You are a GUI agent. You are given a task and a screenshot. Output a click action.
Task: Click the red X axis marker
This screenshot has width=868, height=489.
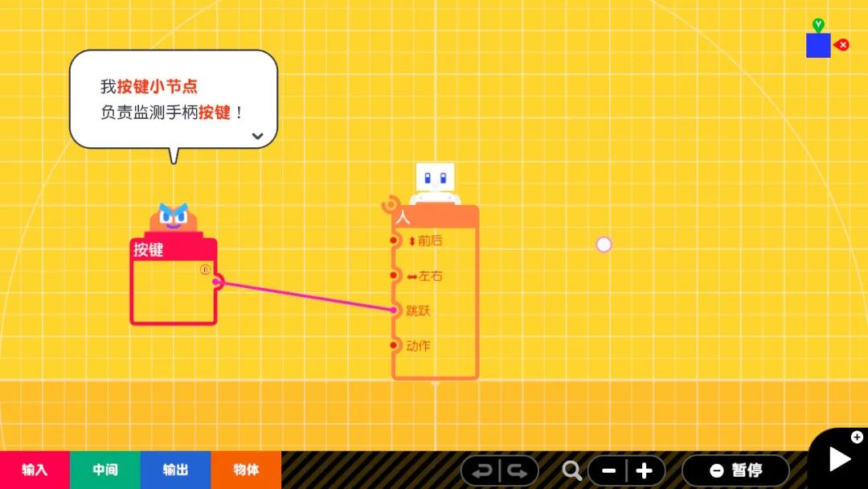click(842, 45)
